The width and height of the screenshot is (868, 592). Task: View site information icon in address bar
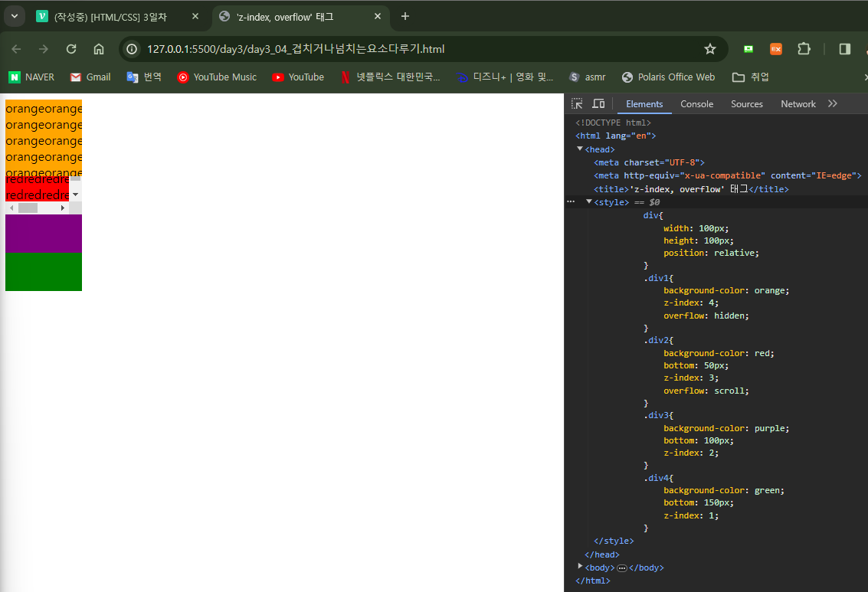[132, 49]
